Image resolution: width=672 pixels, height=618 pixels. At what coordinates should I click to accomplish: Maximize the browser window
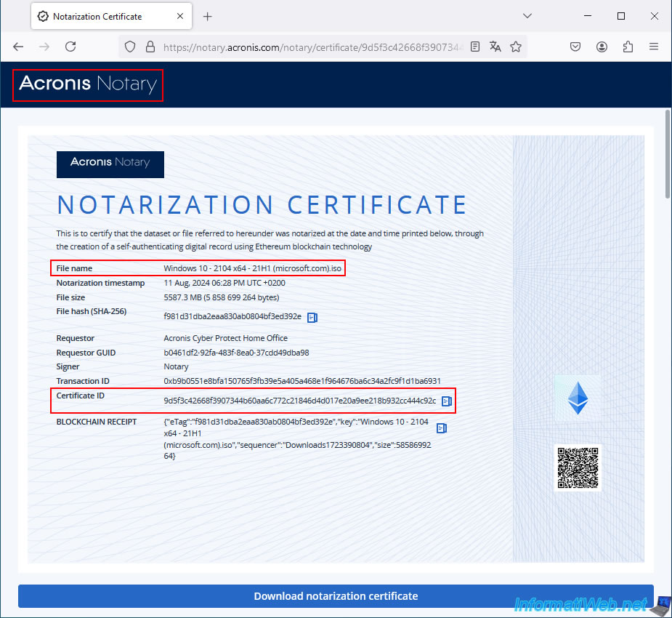(x=621, y=16)
